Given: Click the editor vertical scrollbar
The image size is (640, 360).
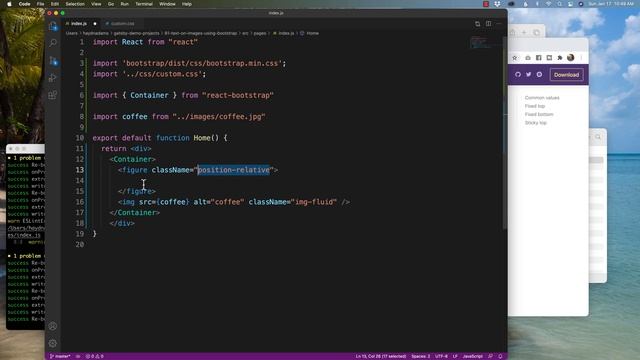Looking at the screenshot, I should (505, 133).
